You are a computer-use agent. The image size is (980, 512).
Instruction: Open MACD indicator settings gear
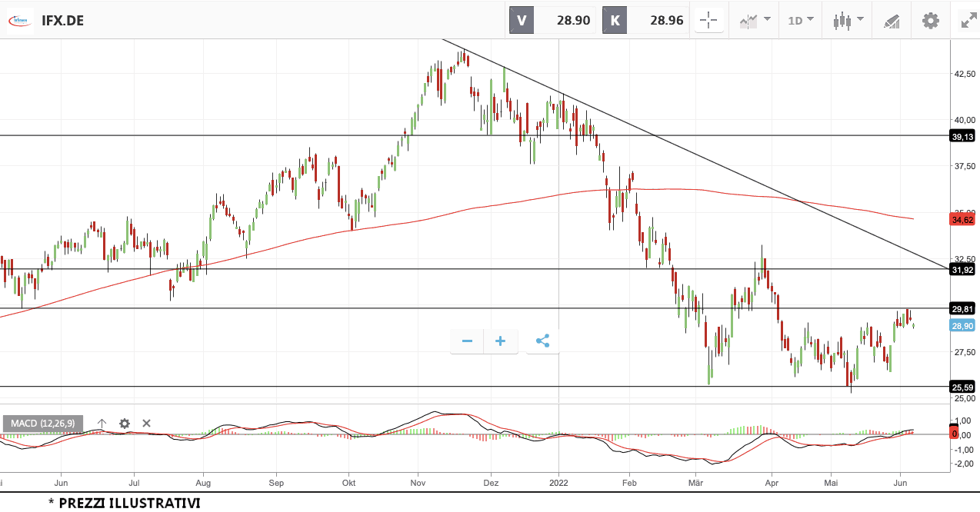124,423
